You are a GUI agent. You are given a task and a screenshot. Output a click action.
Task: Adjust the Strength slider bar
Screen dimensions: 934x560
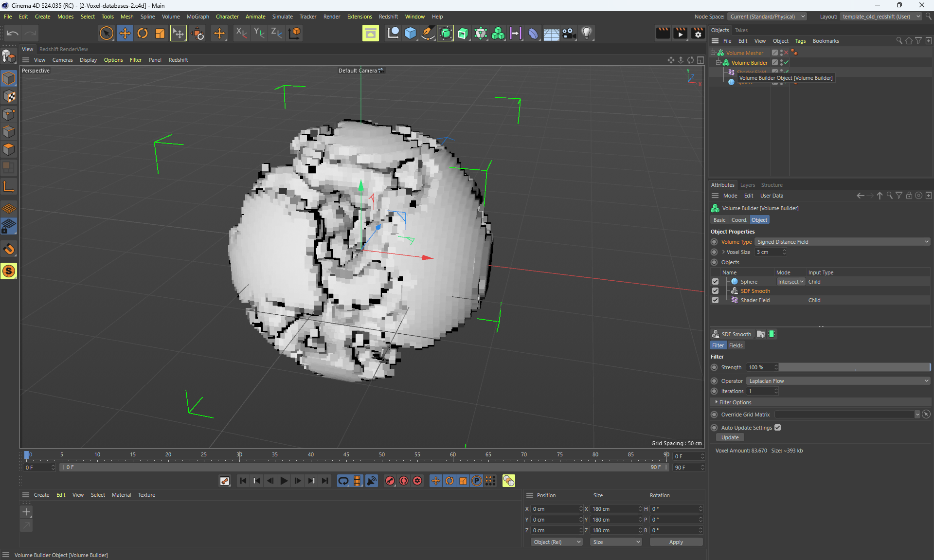854,367
